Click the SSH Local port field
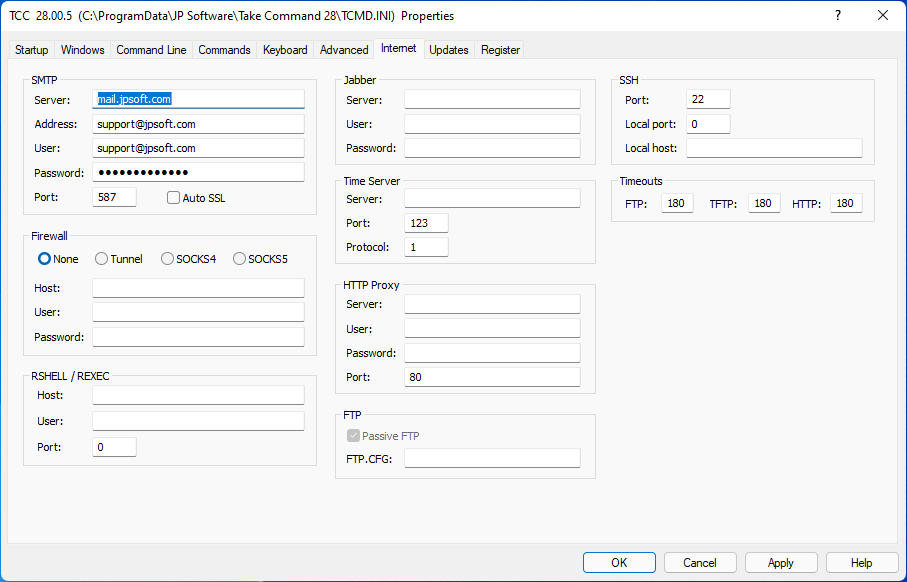 [x=709, y=124]
